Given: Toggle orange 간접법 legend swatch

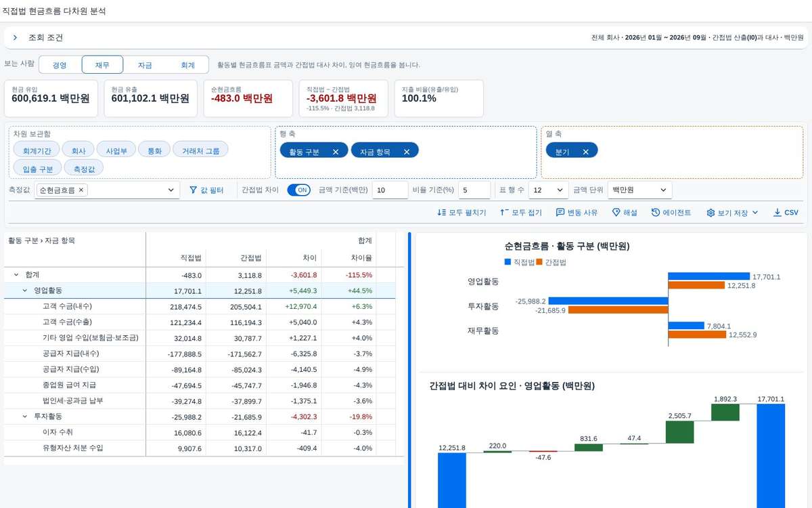Looking at the screenshot, I should pos(539,261).
